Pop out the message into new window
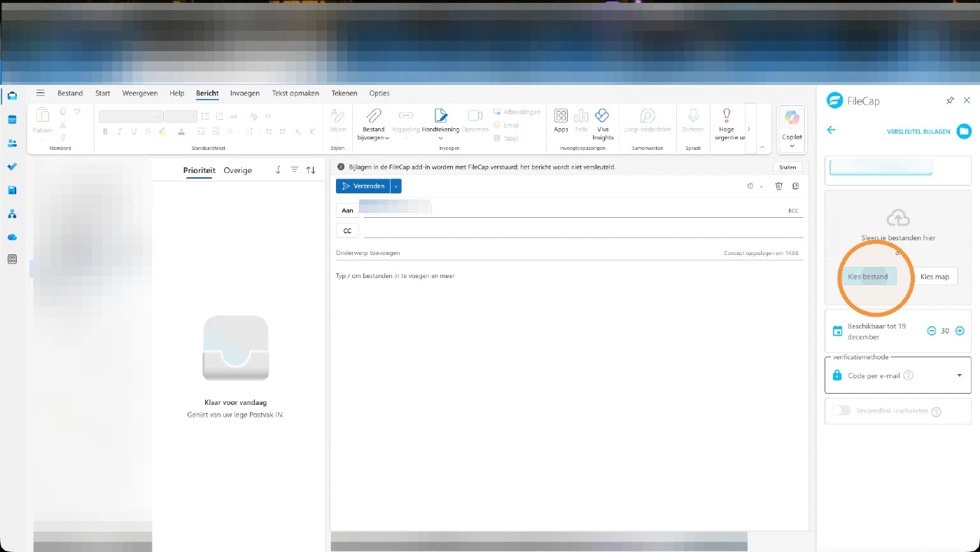 [x=796, y=186]
